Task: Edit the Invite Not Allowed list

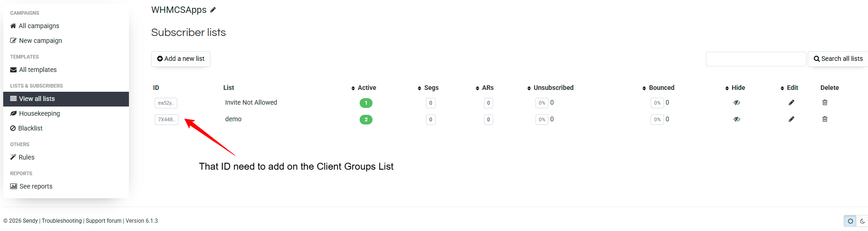Action: (791, 102)
